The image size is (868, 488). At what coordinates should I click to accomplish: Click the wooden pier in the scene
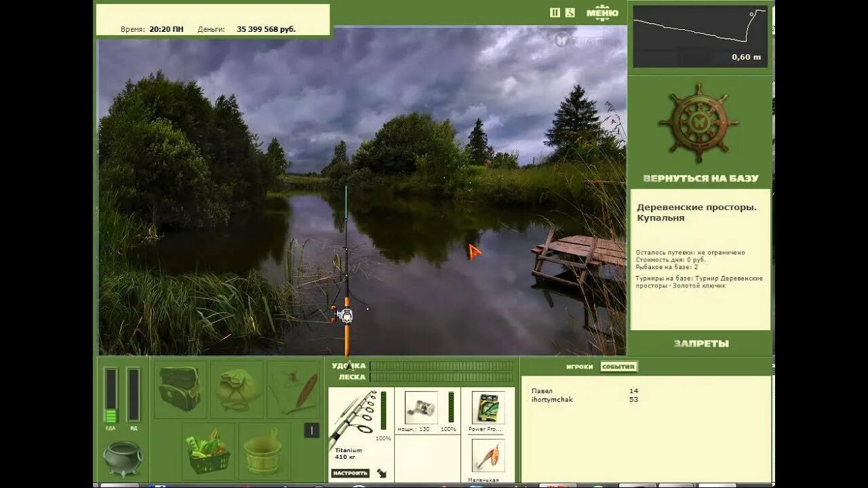click(x=579, y=258)
